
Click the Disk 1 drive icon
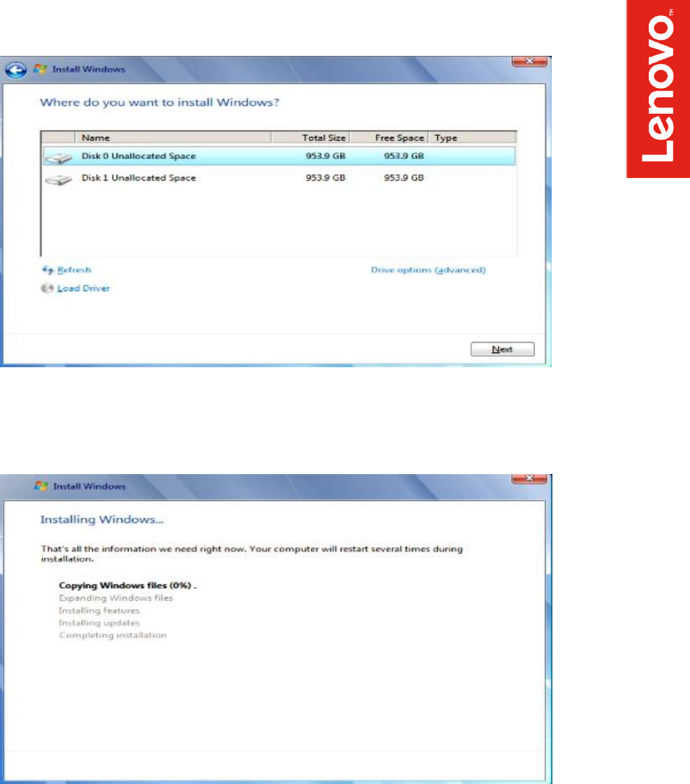pos(59,179)
